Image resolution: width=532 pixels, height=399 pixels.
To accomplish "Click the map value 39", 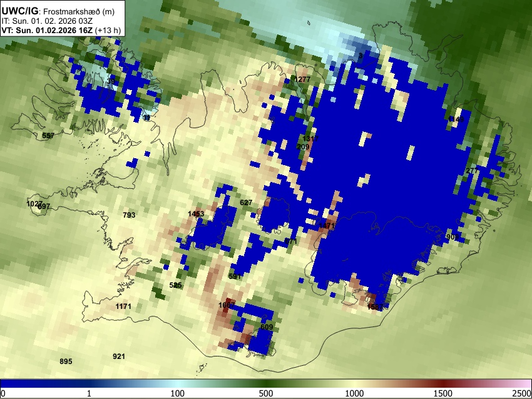I will [x=111, y=81].
